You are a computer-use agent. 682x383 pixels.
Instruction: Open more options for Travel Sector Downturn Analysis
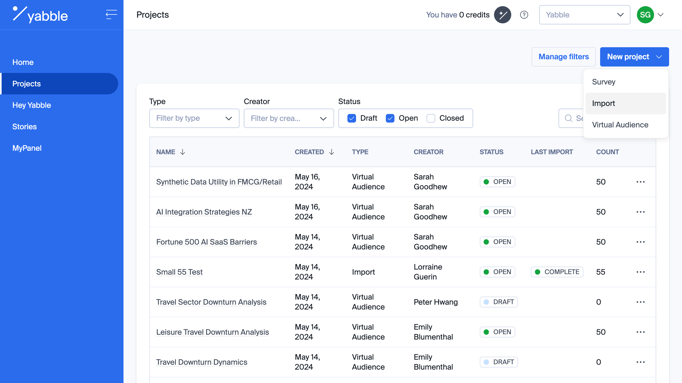click(640, 302)
